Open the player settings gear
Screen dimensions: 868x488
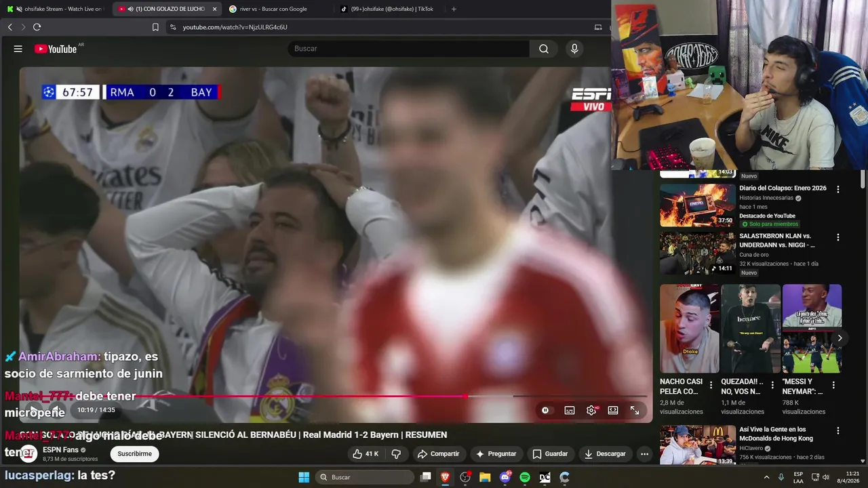click(591, 410)
